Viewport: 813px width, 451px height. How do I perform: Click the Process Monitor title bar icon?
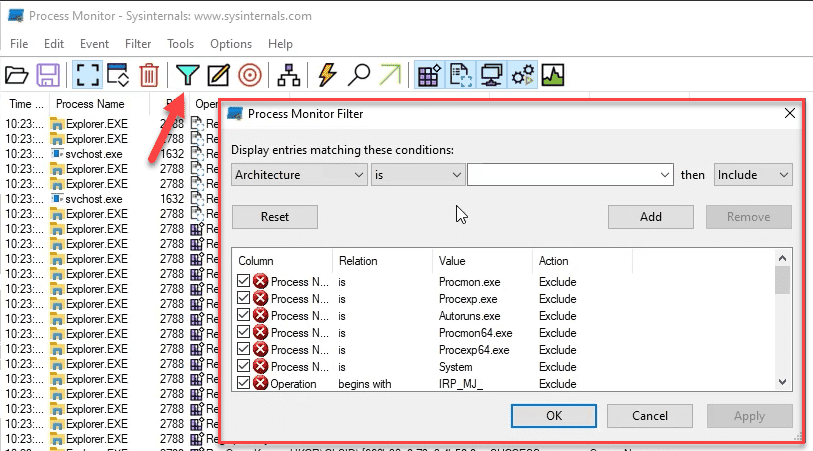(16, 16)
